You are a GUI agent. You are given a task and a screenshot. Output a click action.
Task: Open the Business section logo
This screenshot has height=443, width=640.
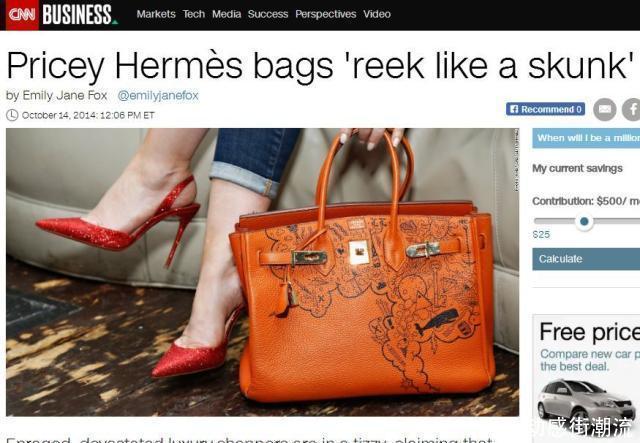[80, 15]
